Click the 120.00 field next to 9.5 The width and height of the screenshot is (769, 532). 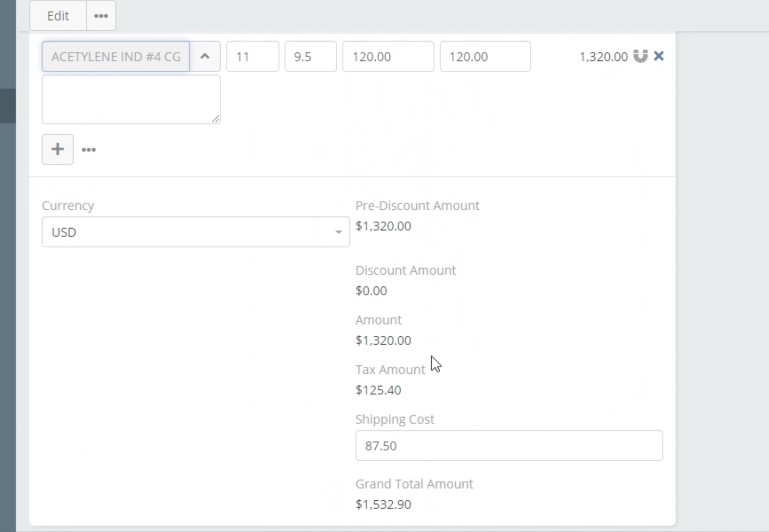click(388, 57)
